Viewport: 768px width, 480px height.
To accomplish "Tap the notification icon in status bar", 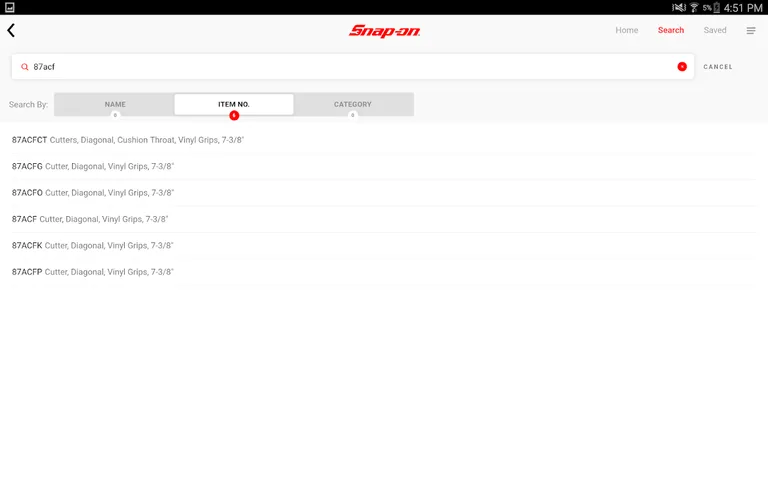I will 9,7.
